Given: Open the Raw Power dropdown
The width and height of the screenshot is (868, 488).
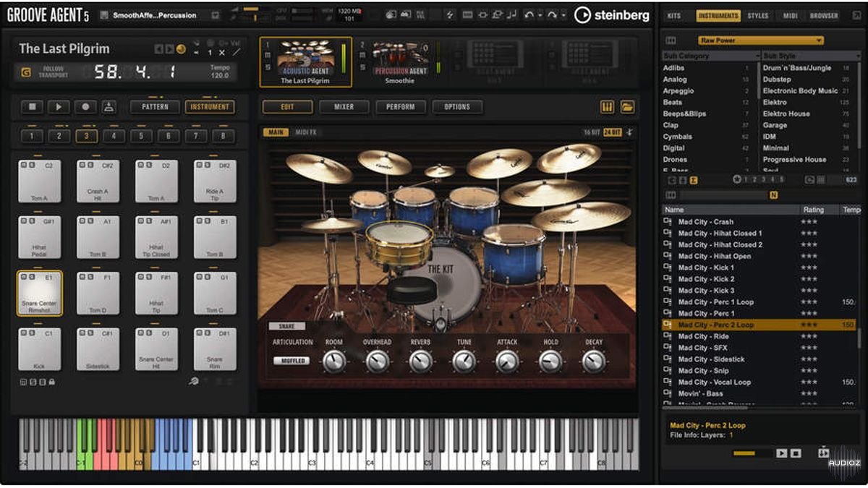Looking at the screenshot, I should point(760,40).
